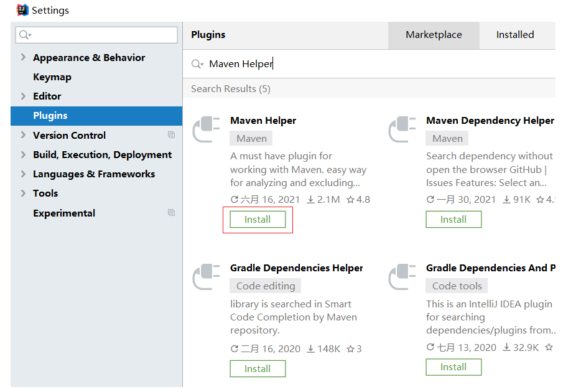581x392 pixels.
Task: Expand the Tools section
Action: [24, 193]
